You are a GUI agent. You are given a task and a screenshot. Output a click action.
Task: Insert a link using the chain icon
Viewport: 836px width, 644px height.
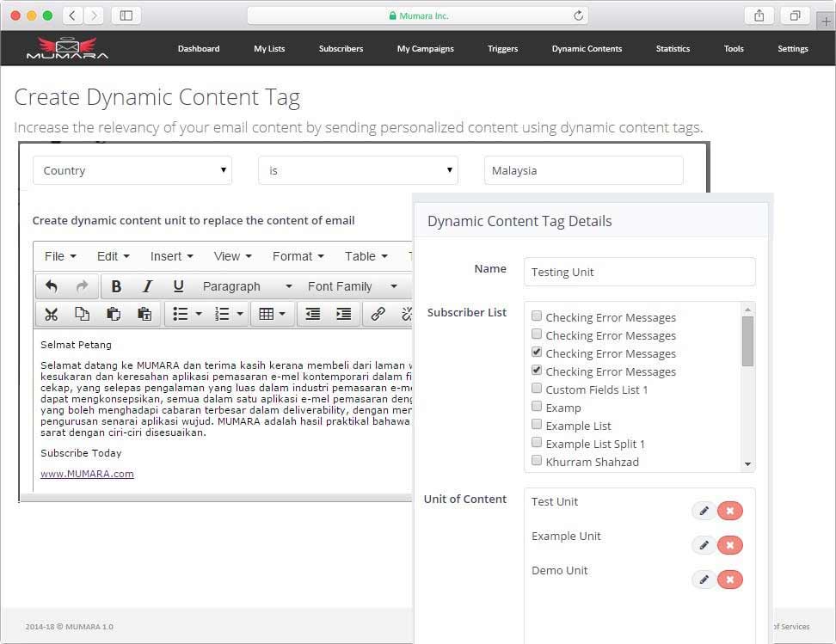(x=378, y=314)
